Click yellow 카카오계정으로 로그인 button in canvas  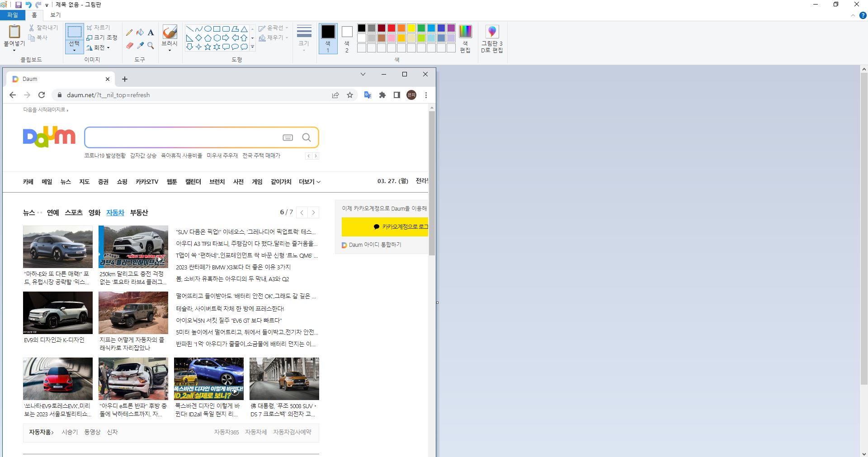(x=385, y=227)
